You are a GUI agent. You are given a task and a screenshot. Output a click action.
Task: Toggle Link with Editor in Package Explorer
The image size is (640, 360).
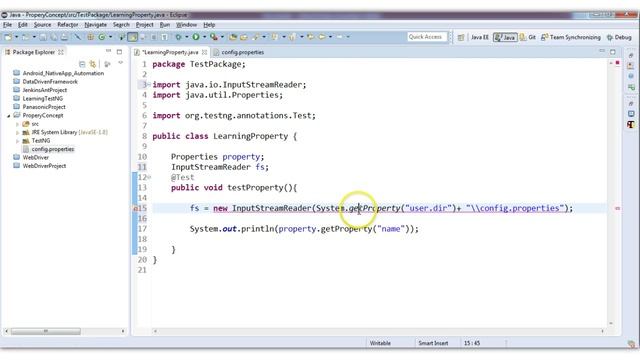point(93,64)
